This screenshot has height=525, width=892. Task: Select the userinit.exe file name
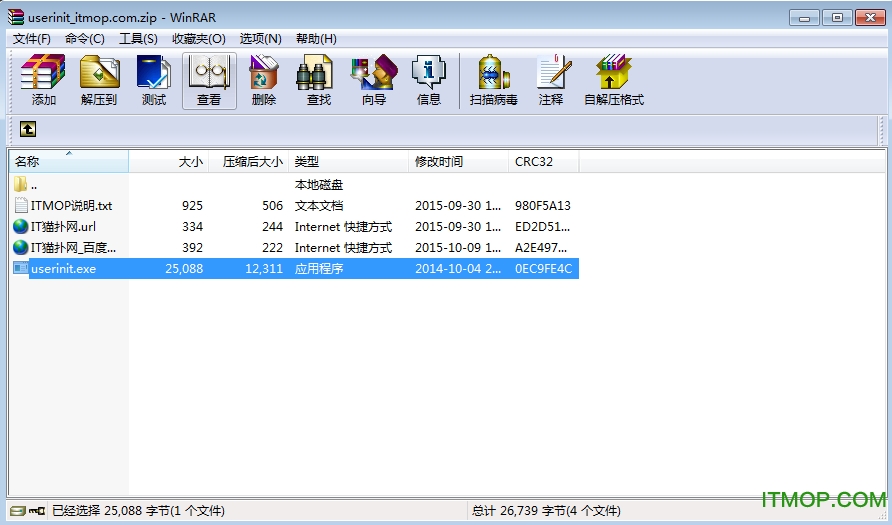tap(63, 268)
